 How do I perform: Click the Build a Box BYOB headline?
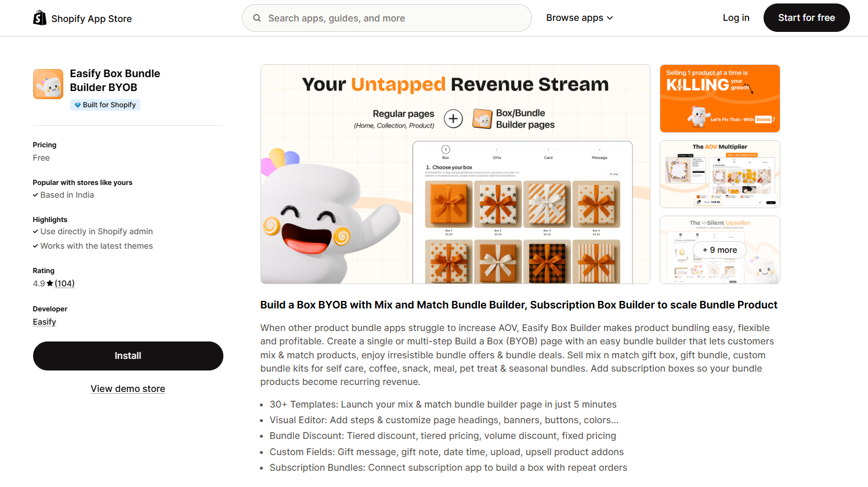[x=519, y=305]
